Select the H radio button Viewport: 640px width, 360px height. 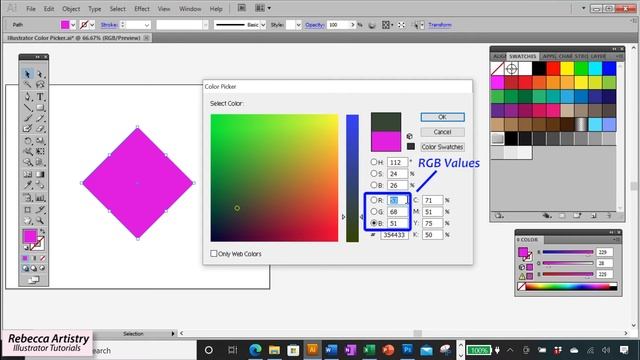click(x=373, y=162)
